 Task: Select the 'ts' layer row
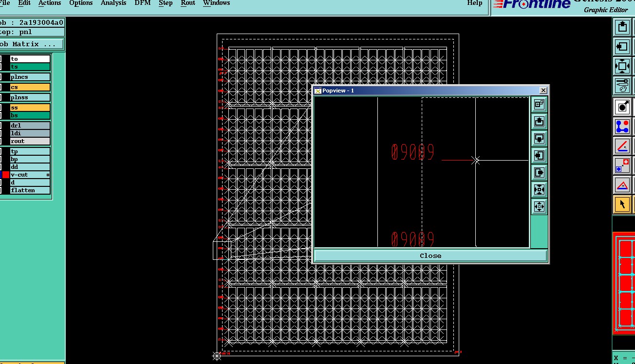(30, 67)
